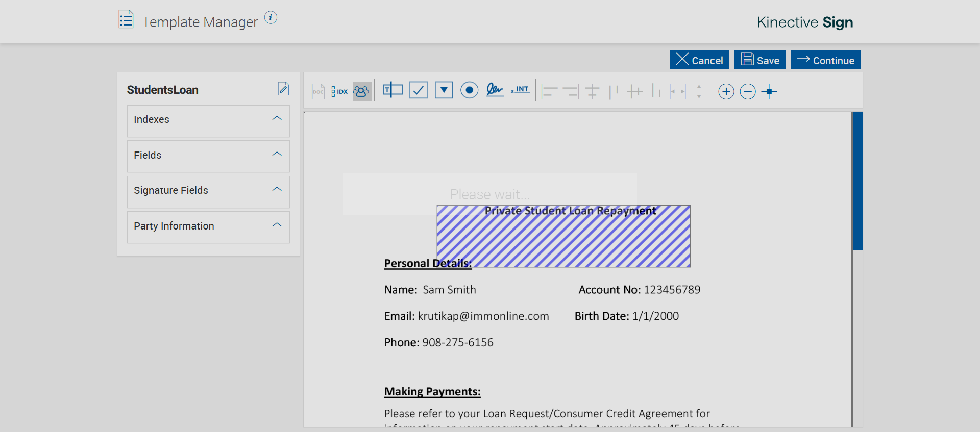This screenshot has width=980, height=432.
Task: Click the Template Manager list icon
Action: [126, 19]
